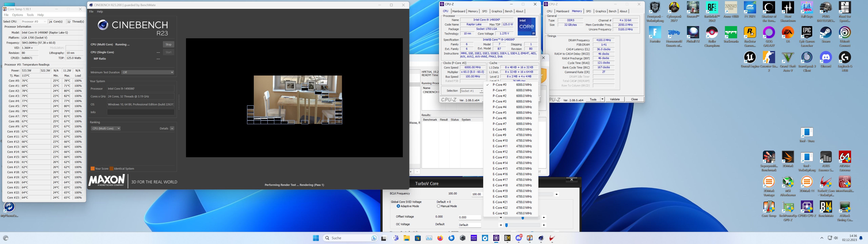868x244 pixels.
Task: Open the Tools menu in Core Temp
Action: (30, 15)
